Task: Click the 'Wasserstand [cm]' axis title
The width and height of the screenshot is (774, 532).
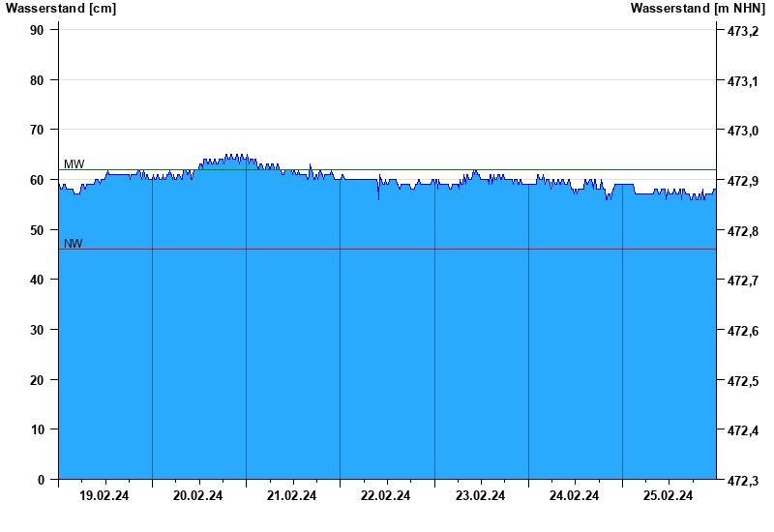Action: [61, 9]
